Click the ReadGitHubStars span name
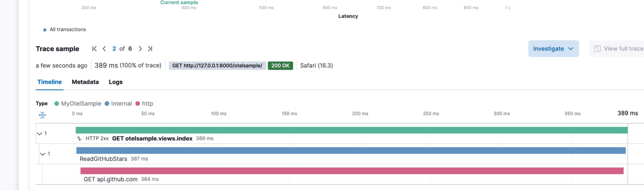The image size is (644, 190). click(103, 159)
